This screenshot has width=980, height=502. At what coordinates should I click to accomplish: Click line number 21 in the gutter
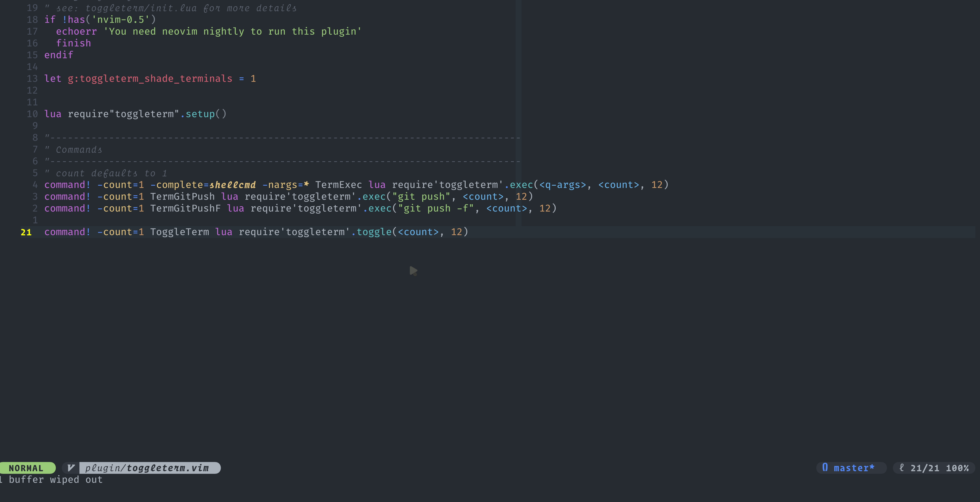coord(26,232)
